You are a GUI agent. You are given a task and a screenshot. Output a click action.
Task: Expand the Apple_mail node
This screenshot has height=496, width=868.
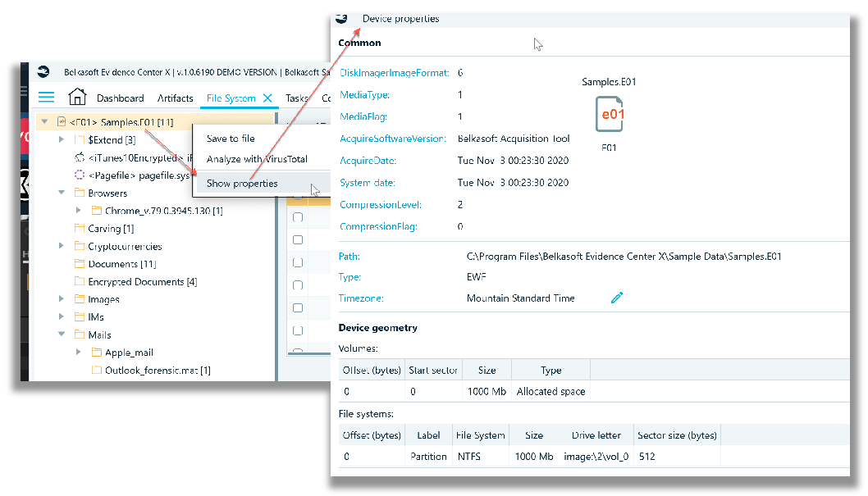(x=78, y=352)
